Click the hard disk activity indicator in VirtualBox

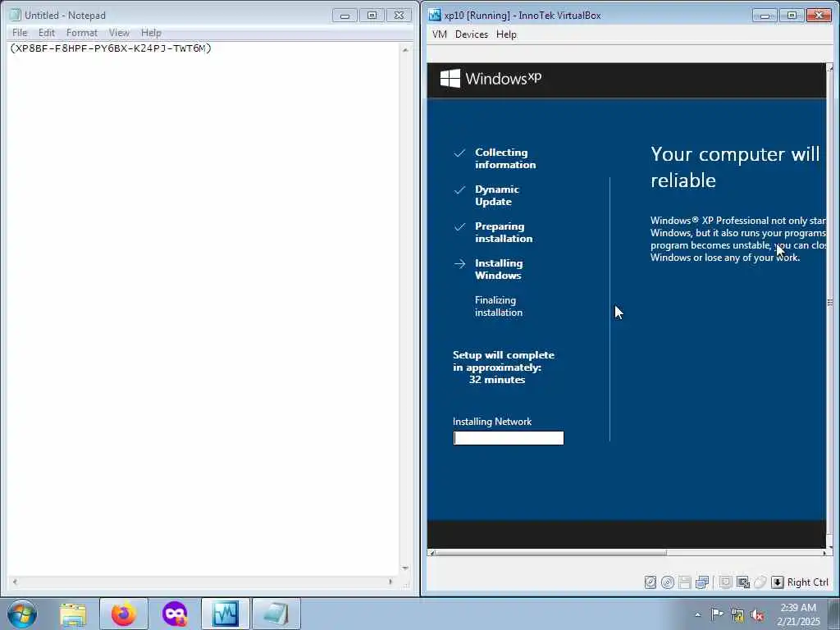[651, 582]
